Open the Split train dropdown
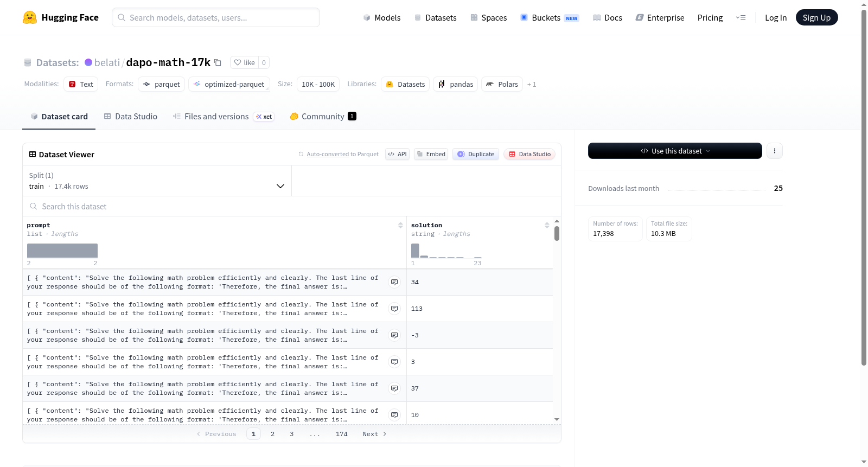 click(x=157, y=181)
